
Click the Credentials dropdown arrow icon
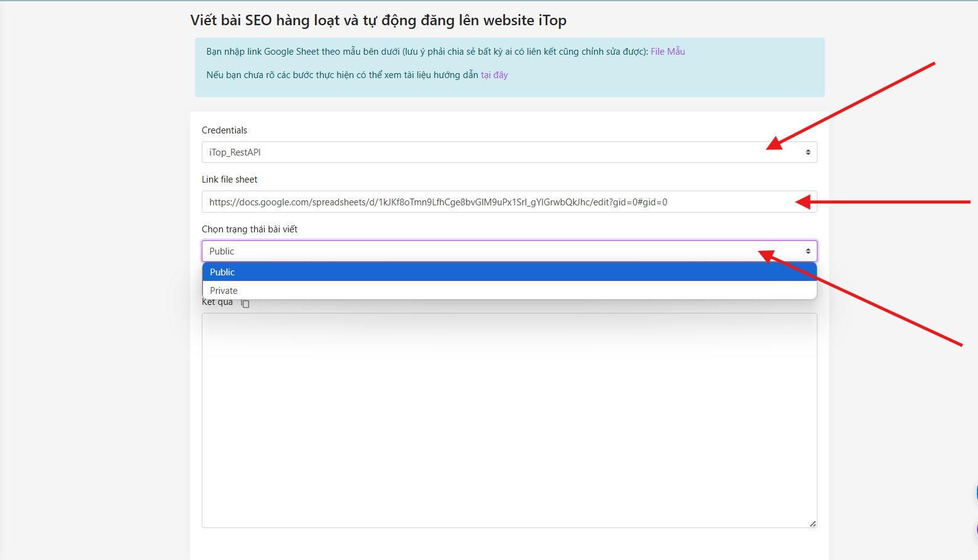coord(808,152)
